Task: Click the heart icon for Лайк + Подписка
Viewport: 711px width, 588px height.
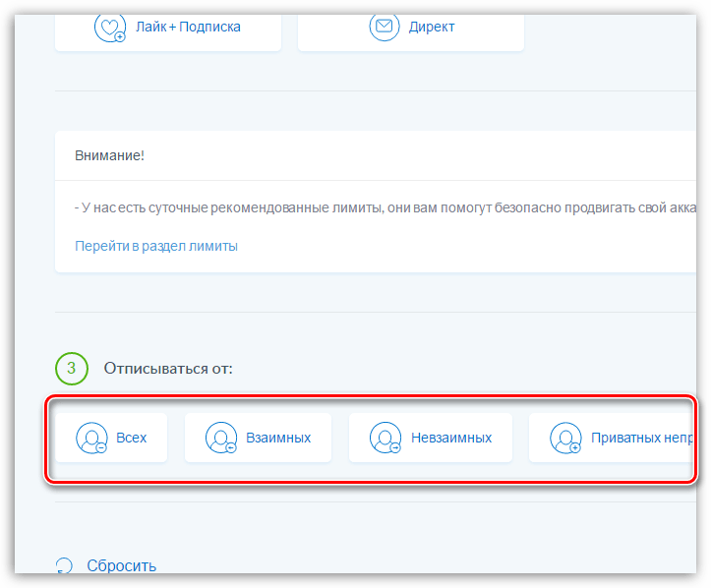Action: (110, 28)
